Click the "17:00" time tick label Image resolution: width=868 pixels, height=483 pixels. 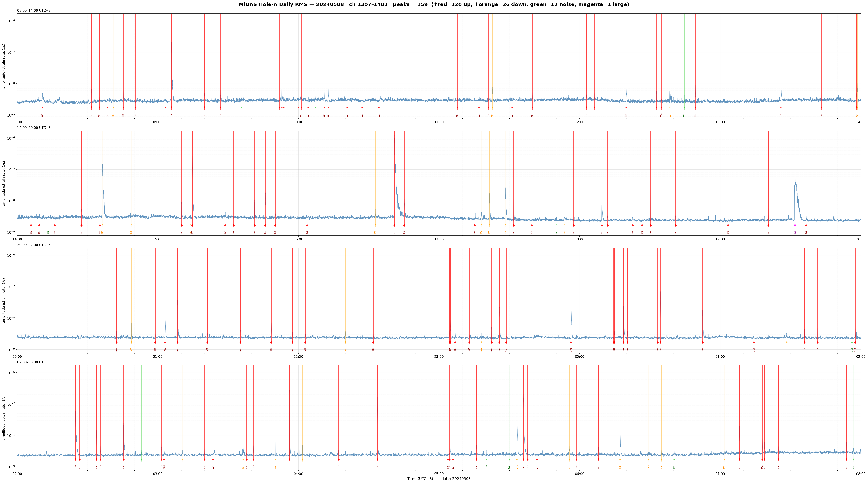click(439, 239)
